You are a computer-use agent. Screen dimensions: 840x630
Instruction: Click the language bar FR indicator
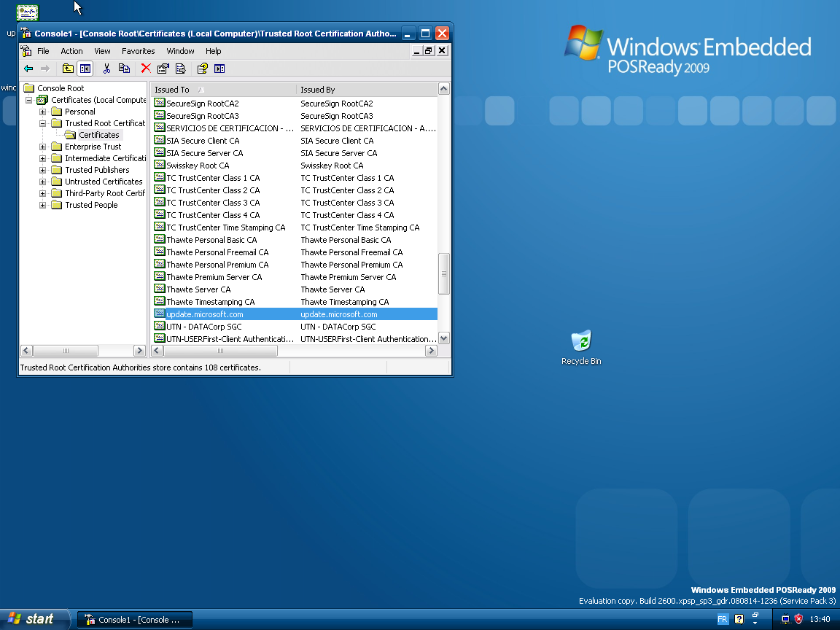click(722, 619)
